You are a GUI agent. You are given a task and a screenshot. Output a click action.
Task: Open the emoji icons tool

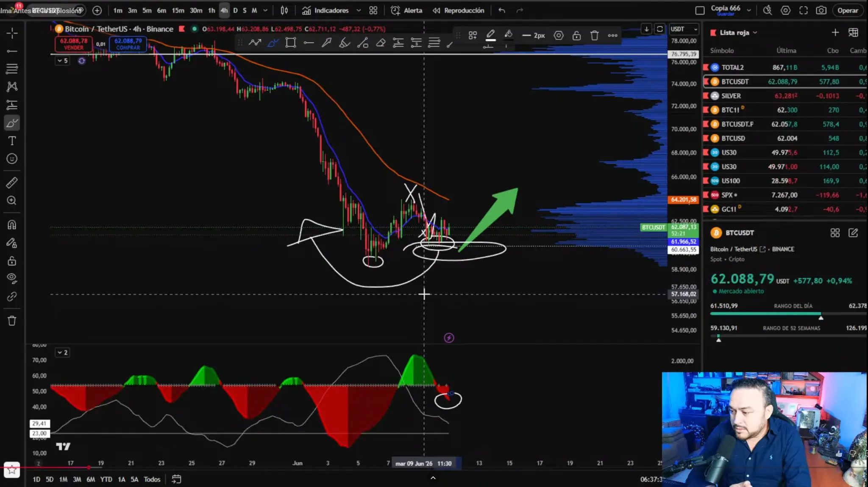pos(12,159)
